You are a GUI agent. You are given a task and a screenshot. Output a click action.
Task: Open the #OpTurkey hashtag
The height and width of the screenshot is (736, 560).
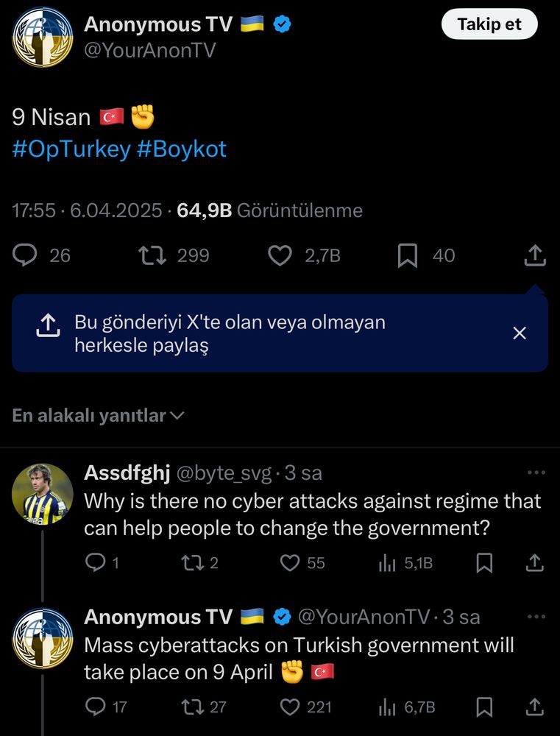click(71, 149)
